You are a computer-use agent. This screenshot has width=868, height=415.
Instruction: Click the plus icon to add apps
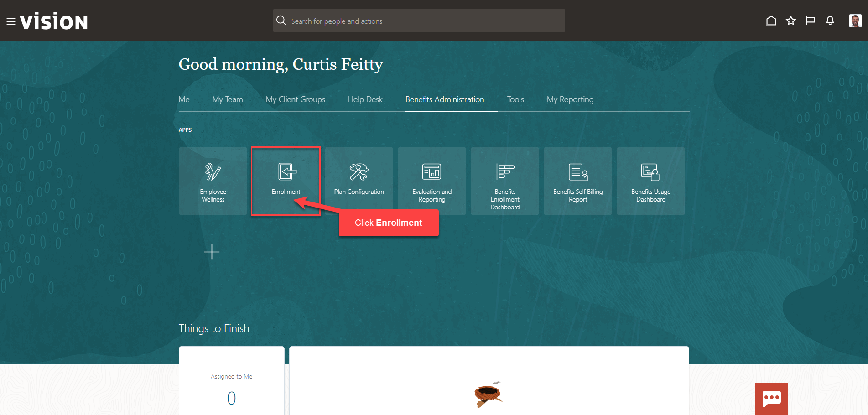[212, 252]
